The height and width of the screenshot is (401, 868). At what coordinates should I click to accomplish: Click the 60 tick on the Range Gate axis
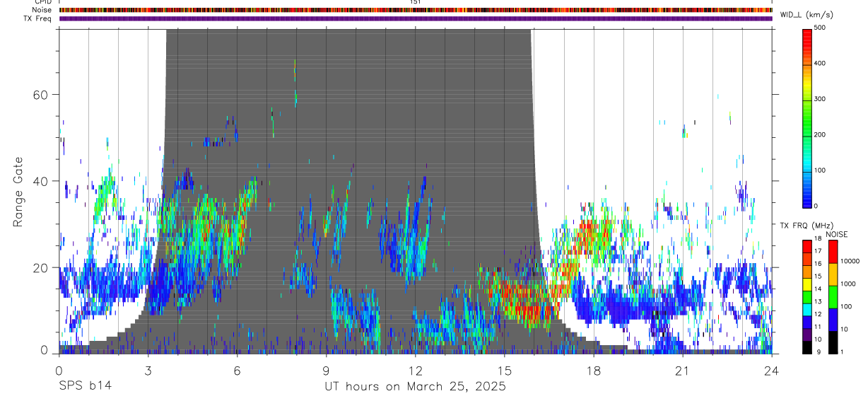coord(42,95)
